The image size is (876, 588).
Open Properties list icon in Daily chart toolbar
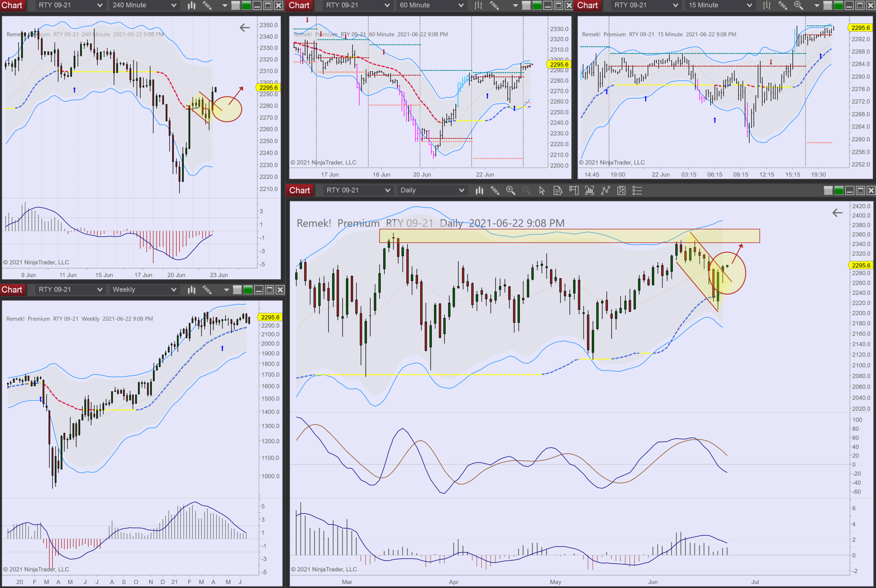click(x=637, y=191)
